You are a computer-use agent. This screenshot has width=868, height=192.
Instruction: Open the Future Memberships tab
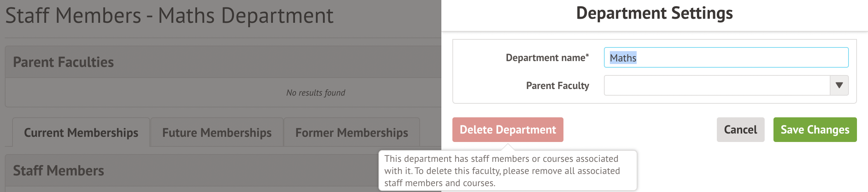click(x=217, y=132)
